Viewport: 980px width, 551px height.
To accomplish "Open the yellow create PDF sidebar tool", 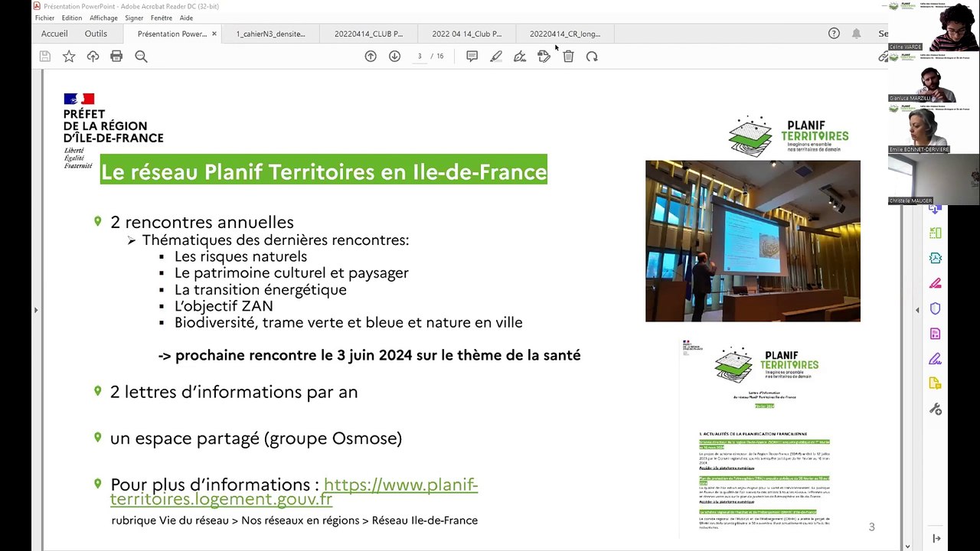I will (935, 384).
